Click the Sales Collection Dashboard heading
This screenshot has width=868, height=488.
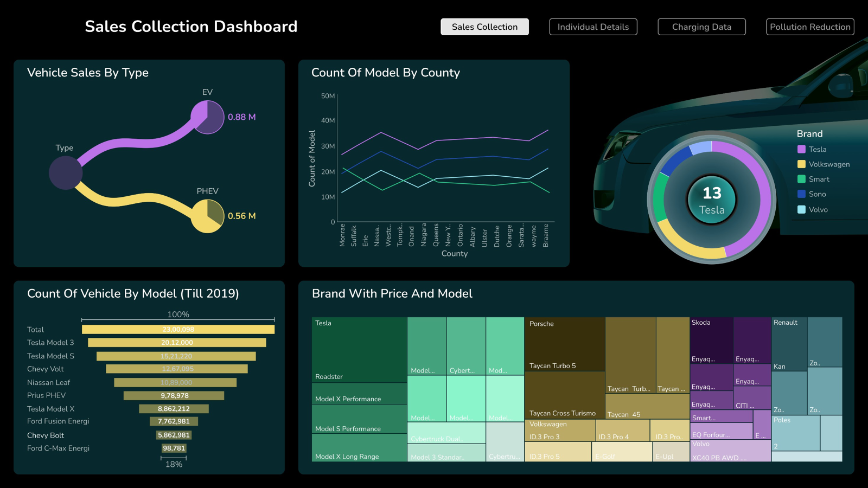click(x=191, y=27)
